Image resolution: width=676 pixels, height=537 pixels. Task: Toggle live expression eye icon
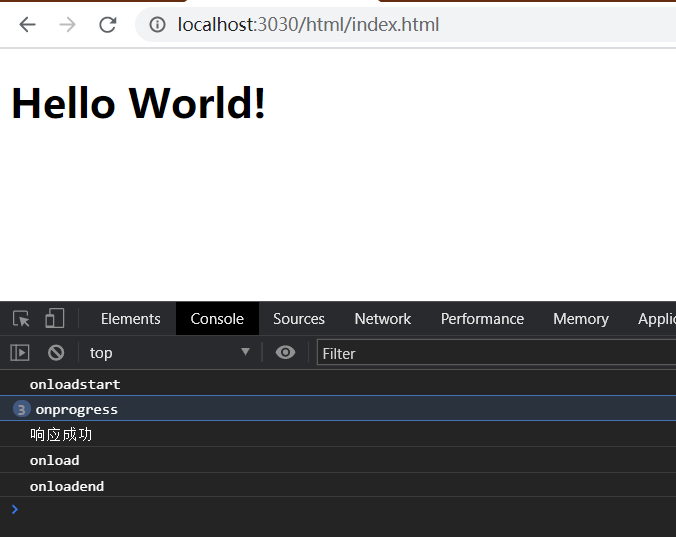pos(285,353)
